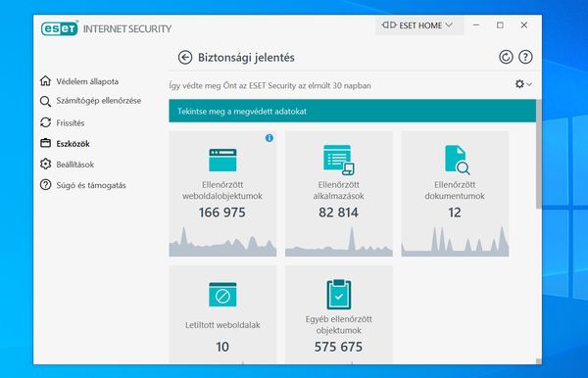Click the clipboard check icon on Egyéb ellenőrzött objektumok
This screenshot has width=588, height=378.
[339, 295]
